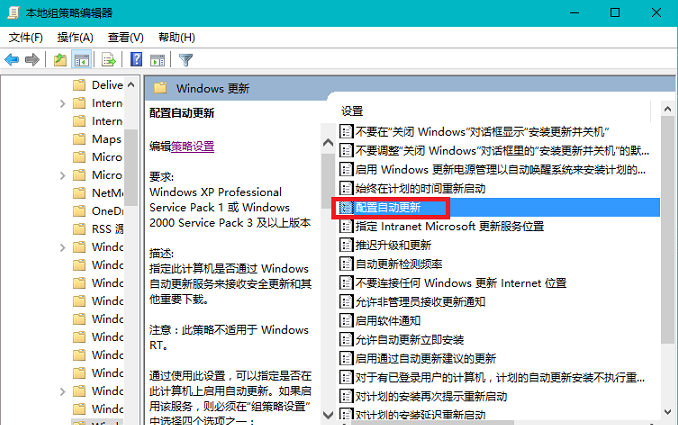This screenshot has width=678, height=425.
Task: Select 允许非管理员接收更新通知 policy
Action: click(x=420, y=302)
